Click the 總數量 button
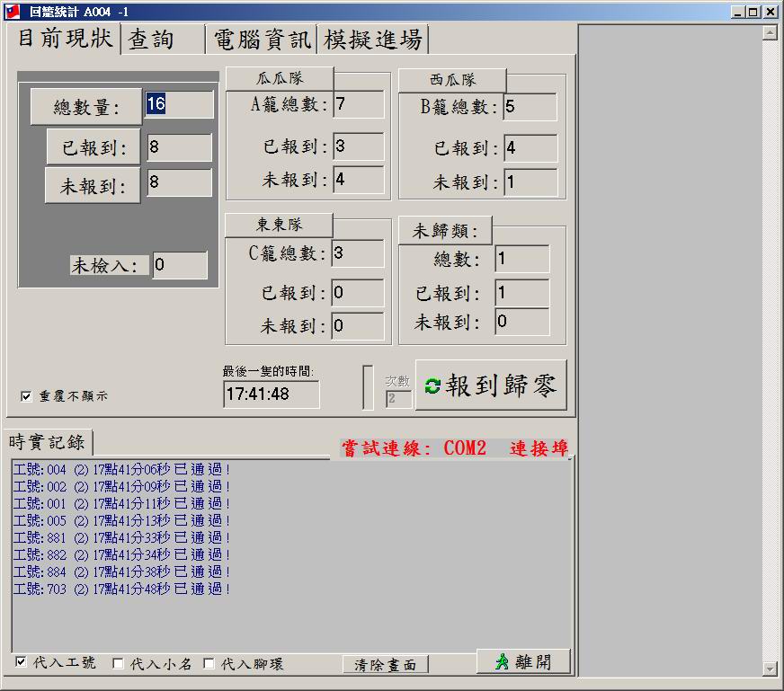The height and width of the screenshot is (691, 784). pos(86,107)
